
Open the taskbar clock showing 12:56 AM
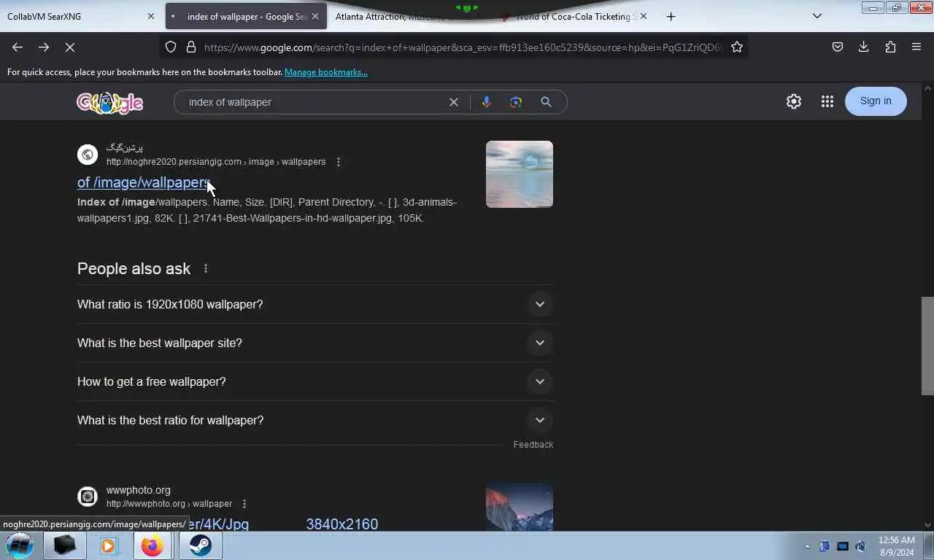[x=896, y=546]
